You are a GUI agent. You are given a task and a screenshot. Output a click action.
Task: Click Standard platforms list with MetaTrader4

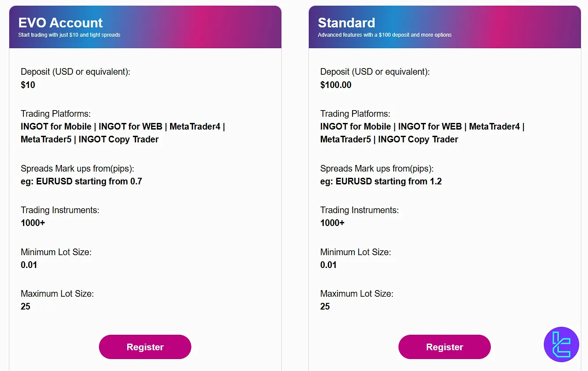422,133
